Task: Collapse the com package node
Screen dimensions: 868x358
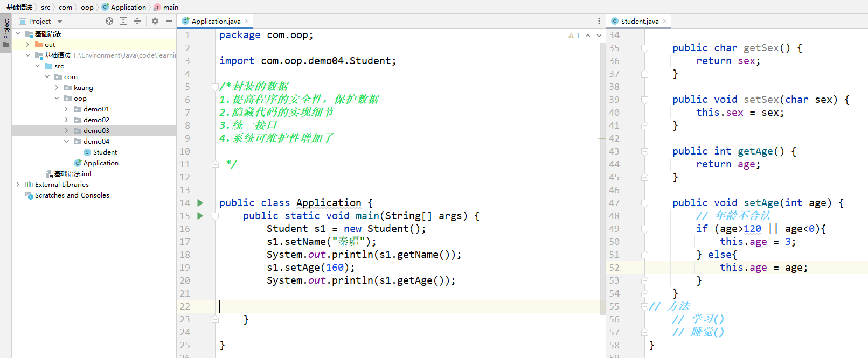Action: coord(47,76)
